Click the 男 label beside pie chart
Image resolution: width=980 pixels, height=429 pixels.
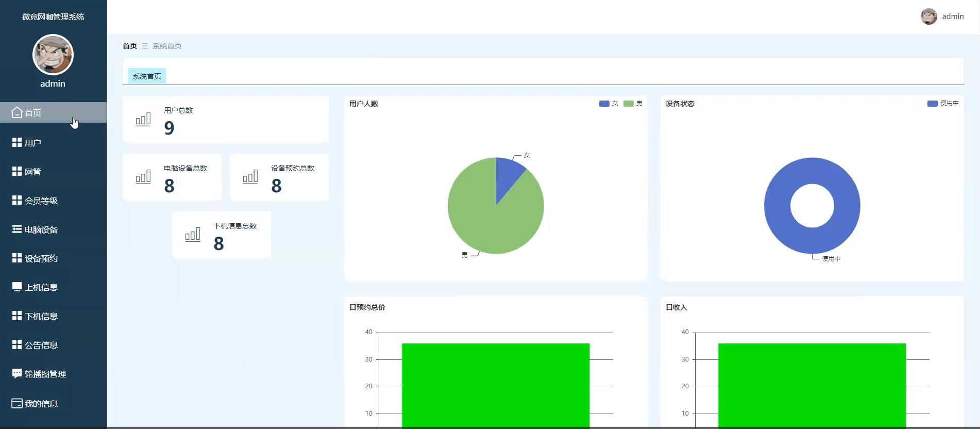465,255
